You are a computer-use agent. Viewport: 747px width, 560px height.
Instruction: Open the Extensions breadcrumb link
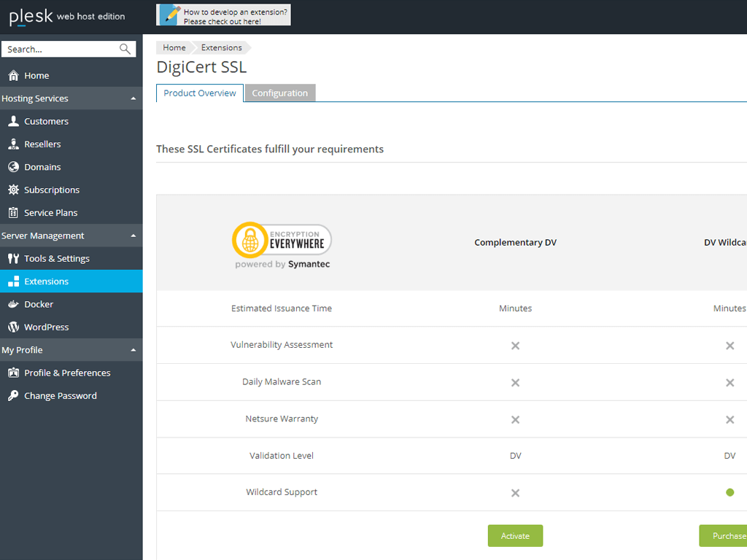pyautogui.click(x=221, y=47)
